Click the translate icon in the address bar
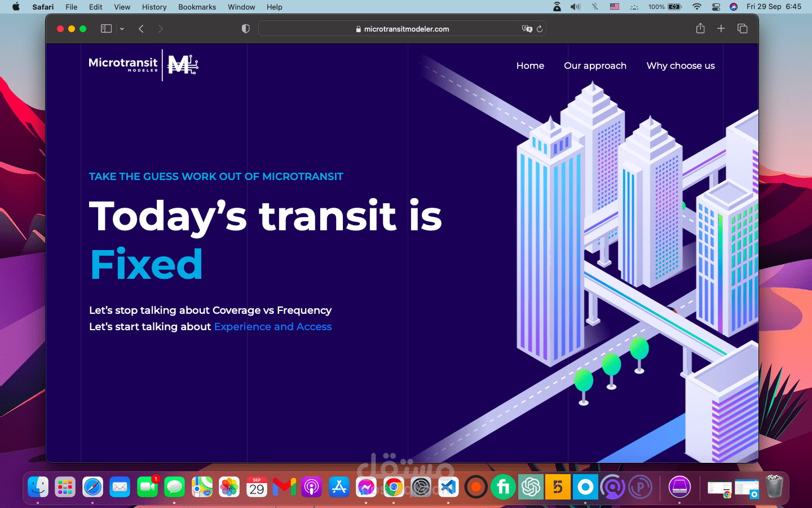Image resolution: width=812 pixels, height=508 pixels. (x=527, y=28)
